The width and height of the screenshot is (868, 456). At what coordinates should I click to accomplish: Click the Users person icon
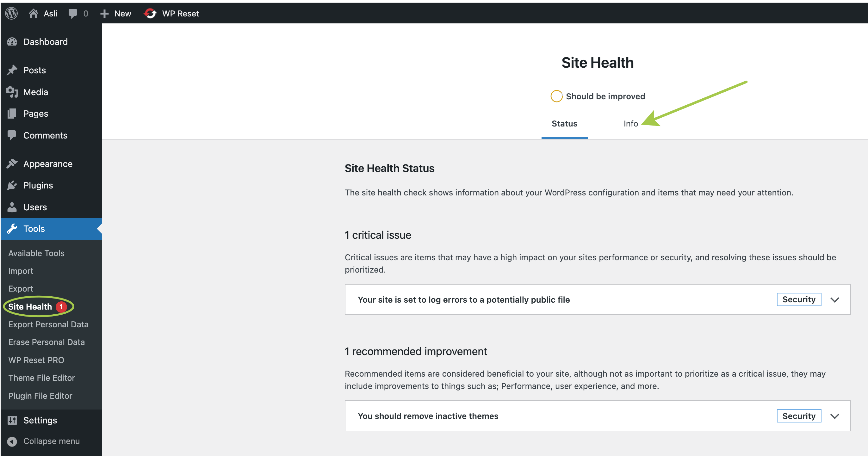pos(12,207)
